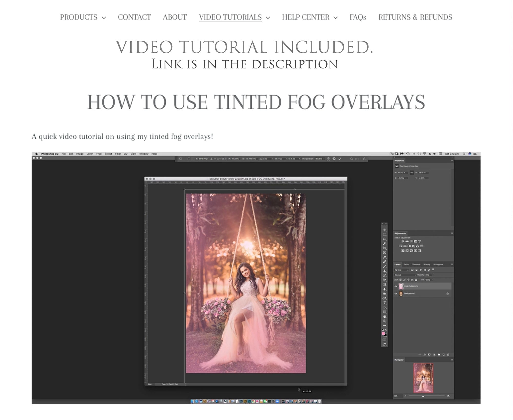Expand the VIDEO TUTORIALS navigation menu

[230, 17]
